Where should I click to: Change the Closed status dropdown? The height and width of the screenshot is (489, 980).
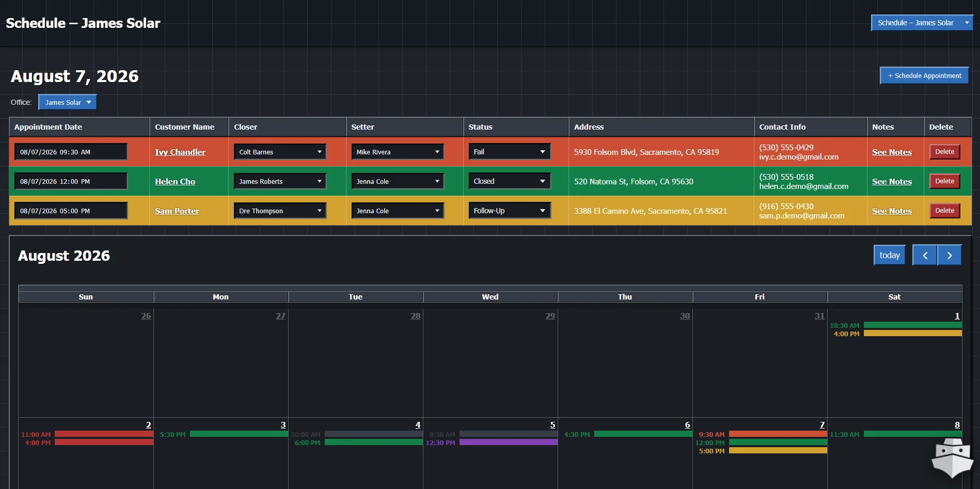pyautogui.click(x=510, y=181)
